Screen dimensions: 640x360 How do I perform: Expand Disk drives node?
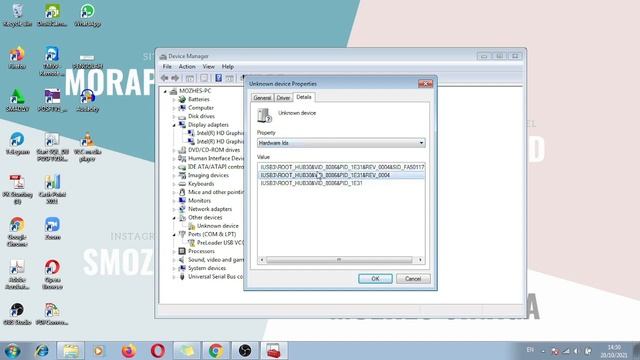coord(174,117)
